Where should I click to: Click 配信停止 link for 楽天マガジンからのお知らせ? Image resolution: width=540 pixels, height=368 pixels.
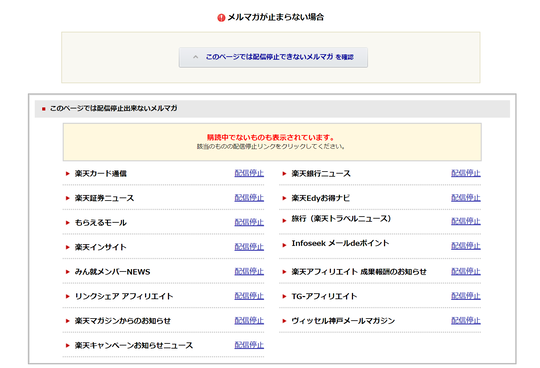pyautogui.click(x=249, y=321)
